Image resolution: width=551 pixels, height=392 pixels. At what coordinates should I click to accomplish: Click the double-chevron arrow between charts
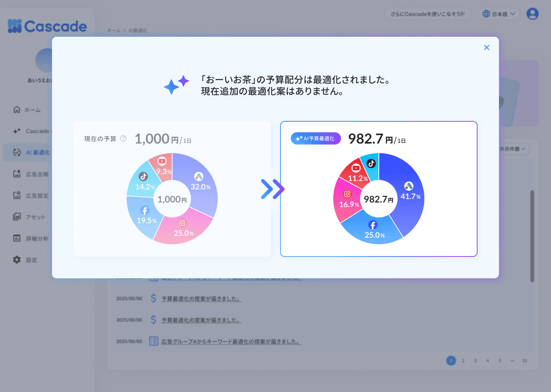(x=273, y=189)
